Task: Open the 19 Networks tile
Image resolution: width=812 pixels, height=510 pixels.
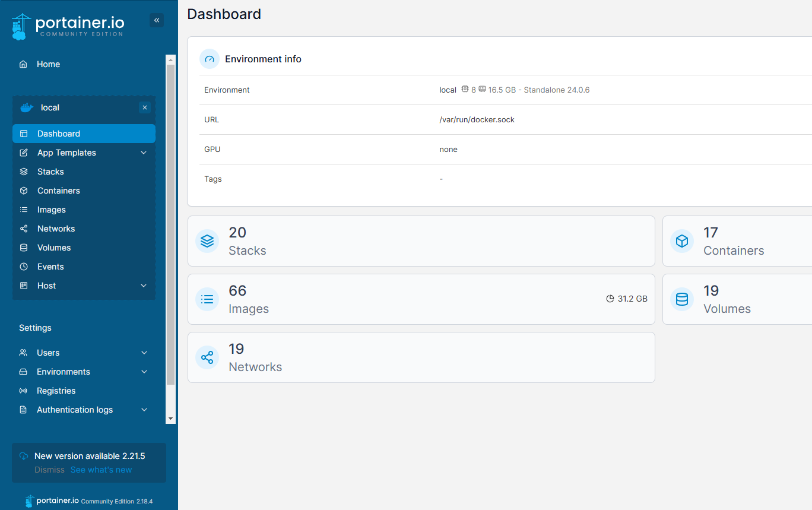Action: [421, 357]
